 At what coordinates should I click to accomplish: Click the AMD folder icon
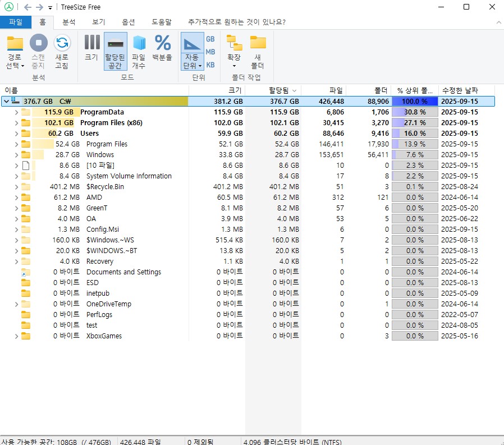click(26, 198)
